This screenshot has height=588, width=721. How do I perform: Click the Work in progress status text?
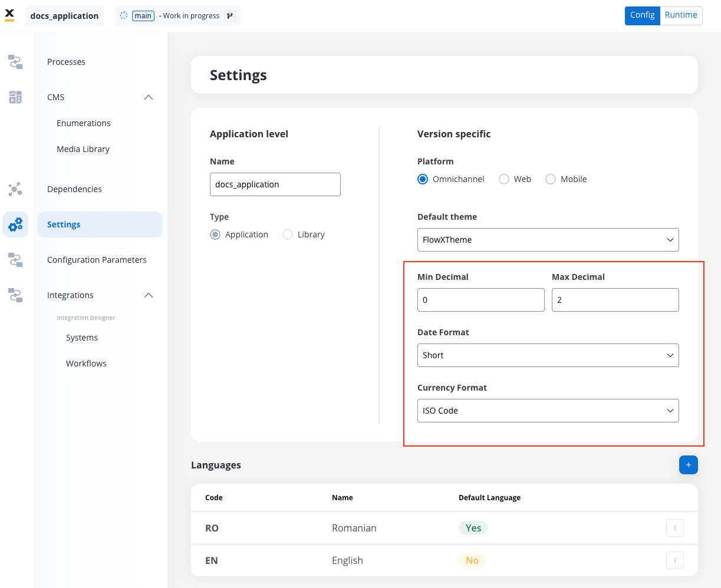click(191, 16)
